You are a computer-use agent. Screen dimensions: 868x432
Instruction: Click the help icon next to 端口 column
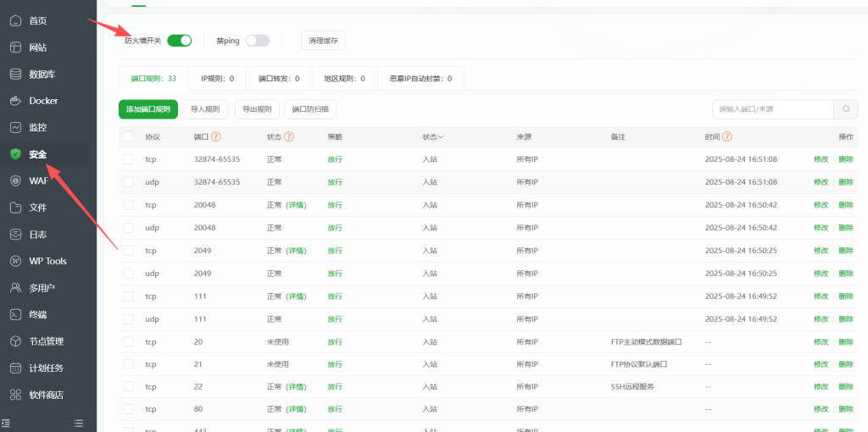[216, 136]
